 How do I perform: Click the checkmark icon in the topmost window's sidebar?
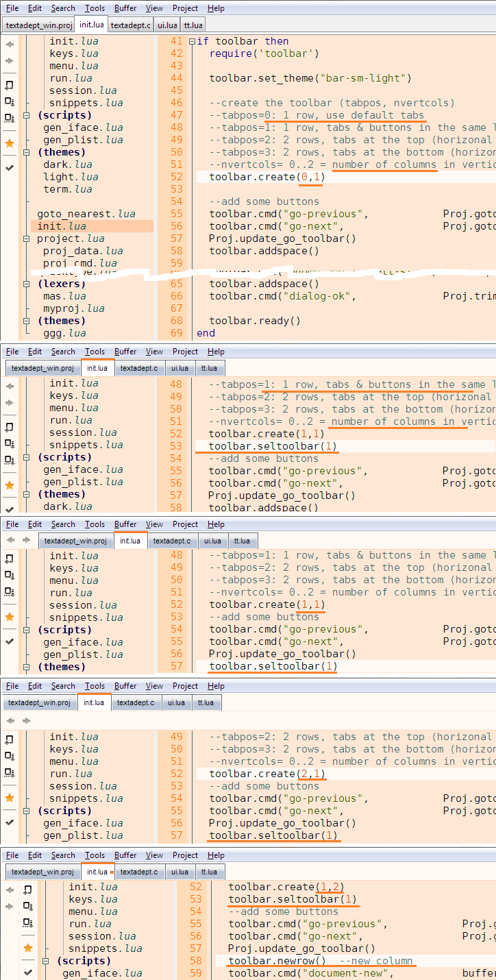point(10,167)
